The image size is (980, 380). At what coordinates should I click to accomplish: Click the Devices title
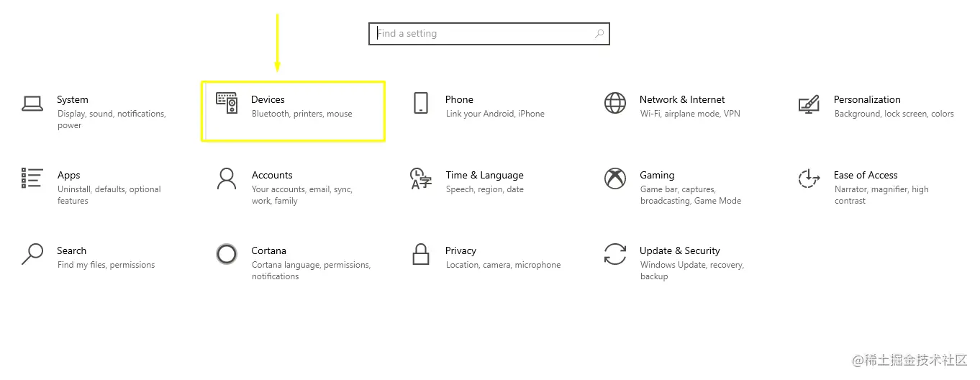268,99
